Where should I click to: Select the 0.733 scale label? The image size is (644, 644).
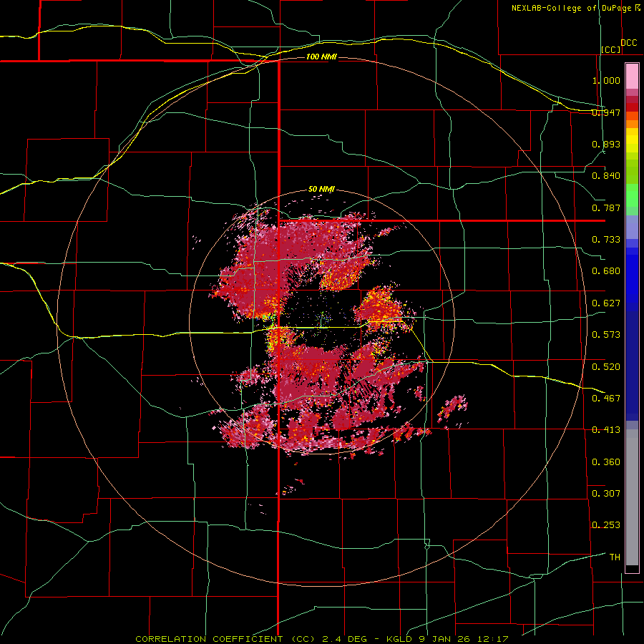tap(606, 240)
